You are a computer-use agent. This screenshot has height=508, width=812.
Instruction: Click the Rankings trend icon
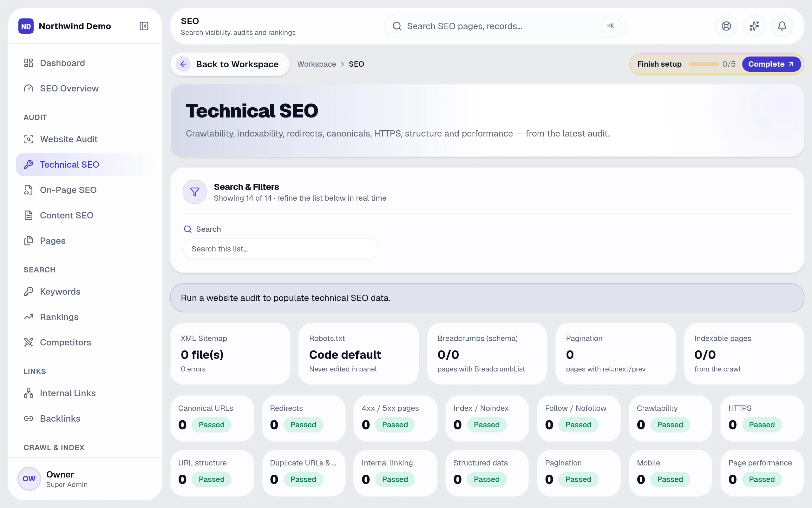click(x=29, y=317)
